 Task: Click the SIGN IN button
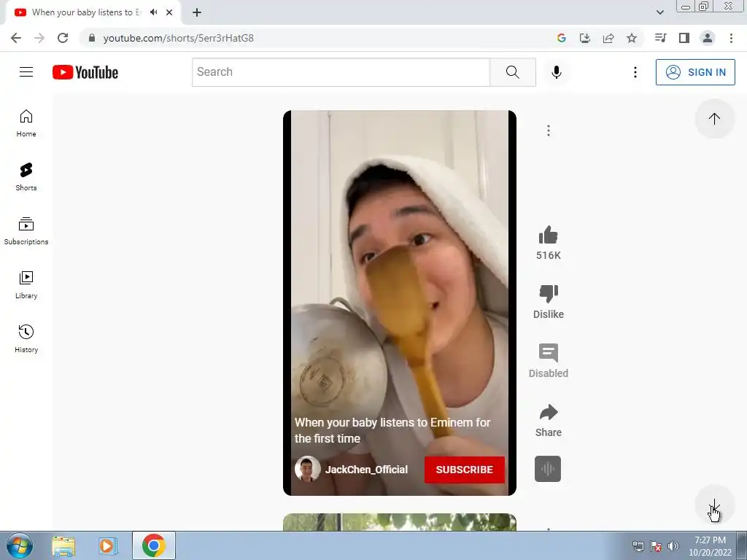tap(695, 72)
